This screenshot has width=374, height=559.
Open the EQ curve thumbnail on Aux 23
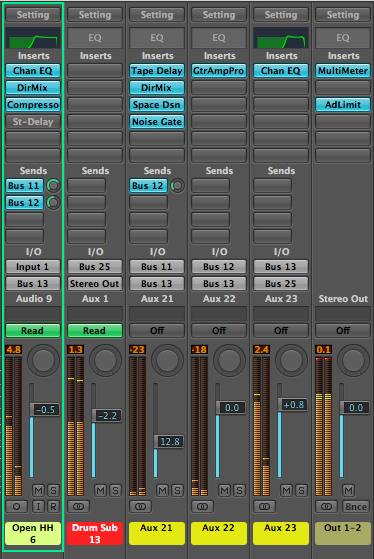281,38
